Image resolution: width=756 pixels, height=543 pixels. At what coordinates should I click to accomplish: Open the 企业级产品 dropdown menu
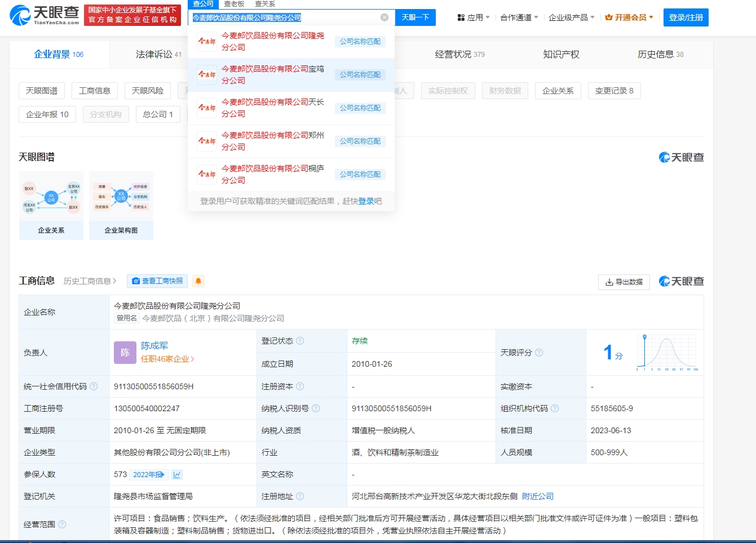(572, 17)
